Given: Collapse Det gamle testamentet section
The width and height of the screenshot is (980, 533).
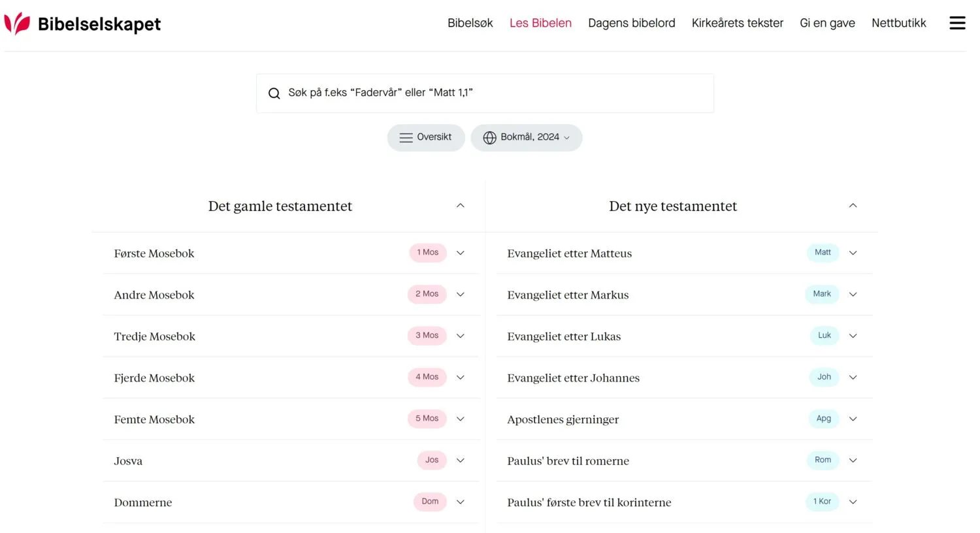Looking at the screenshot, I should click(x=461, y=206).
